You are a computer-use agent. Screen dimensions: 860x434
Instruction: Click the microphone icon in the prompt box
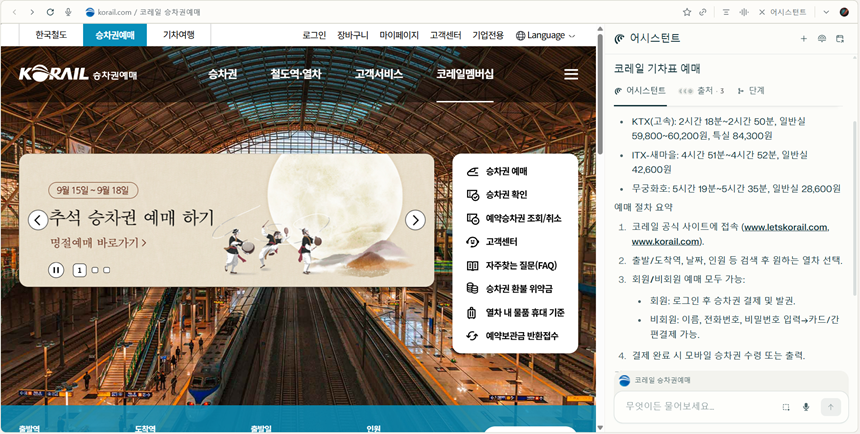[x=806, y=407]
